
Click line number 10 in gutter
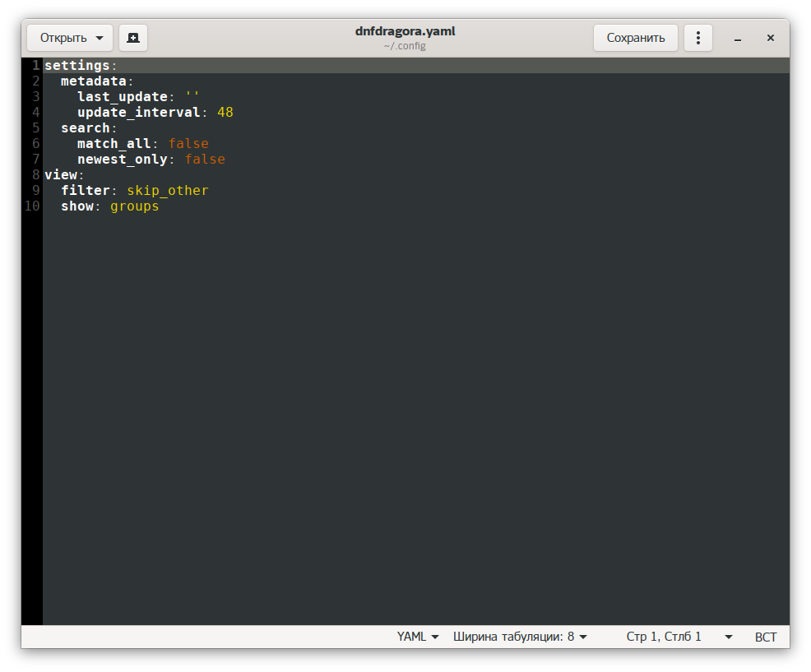[x=32, y=206]
